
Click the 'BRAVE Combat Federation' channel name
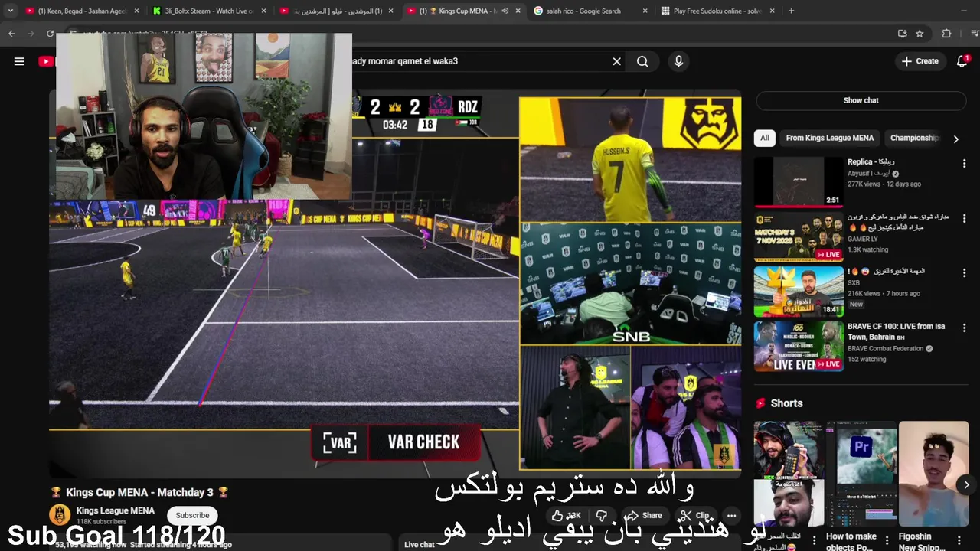(885, 349)
